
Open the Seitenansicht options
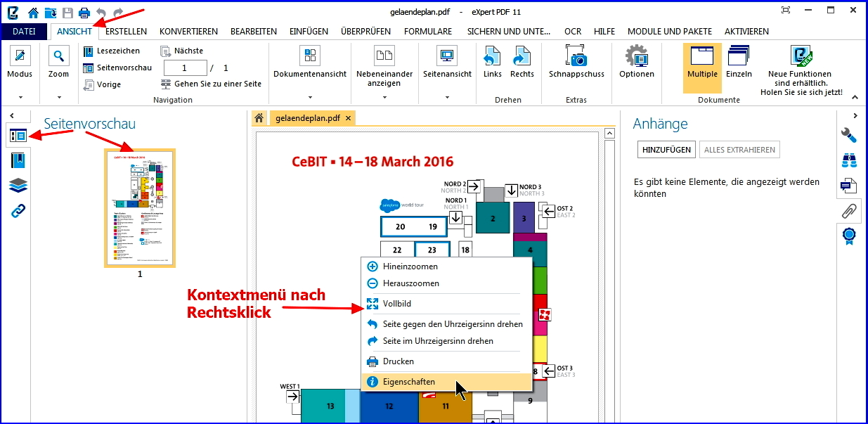click(447, 62)
